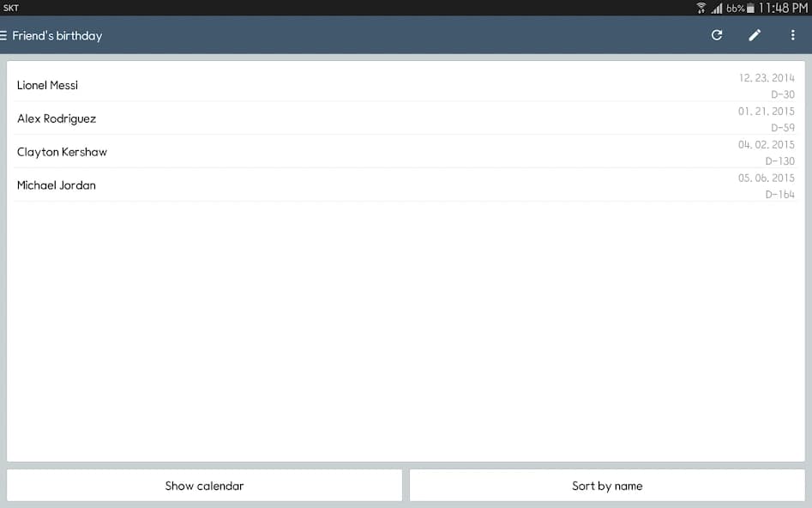Tap the cellular signal strength icon

pos(715,8)
